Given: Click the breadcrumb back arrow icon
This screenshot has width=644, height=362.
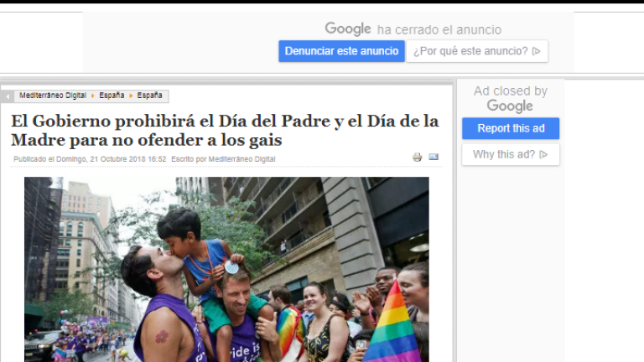Looking at the screenshot, I should pos(8,96).
